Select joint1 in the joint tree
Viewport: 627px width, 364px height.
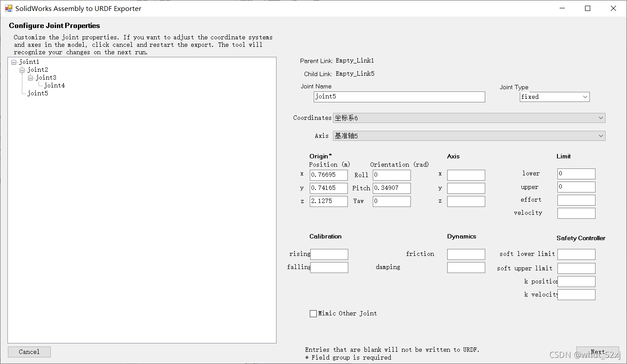coord(29,62)
